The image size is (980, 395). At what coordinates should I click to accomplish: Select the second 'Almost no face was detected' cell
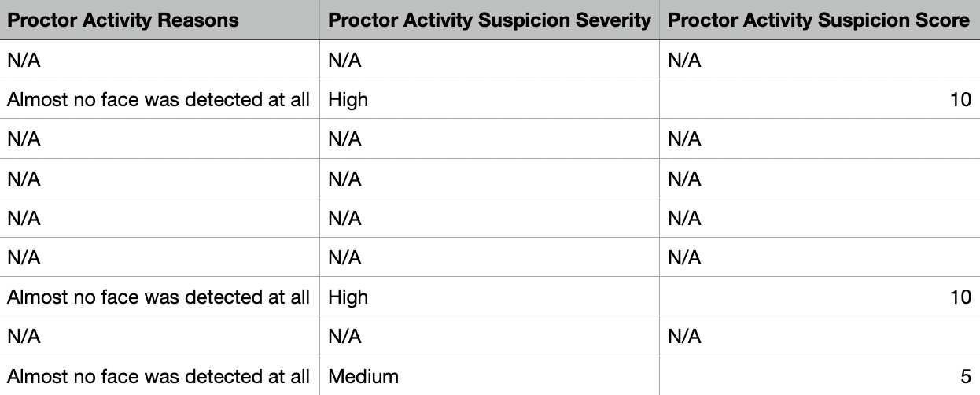(159, 297)
